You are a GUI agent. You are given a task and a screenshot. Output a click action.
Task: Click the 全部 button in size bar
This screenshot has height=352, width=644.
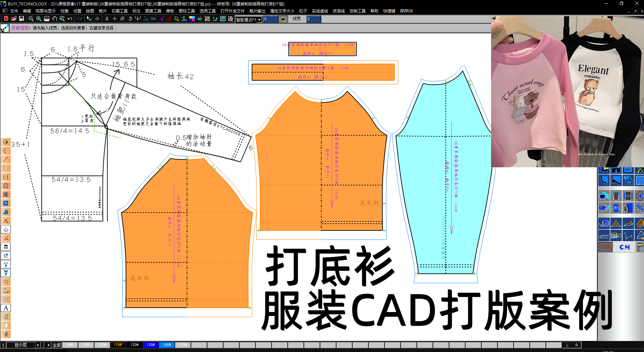tap(56, 345)
